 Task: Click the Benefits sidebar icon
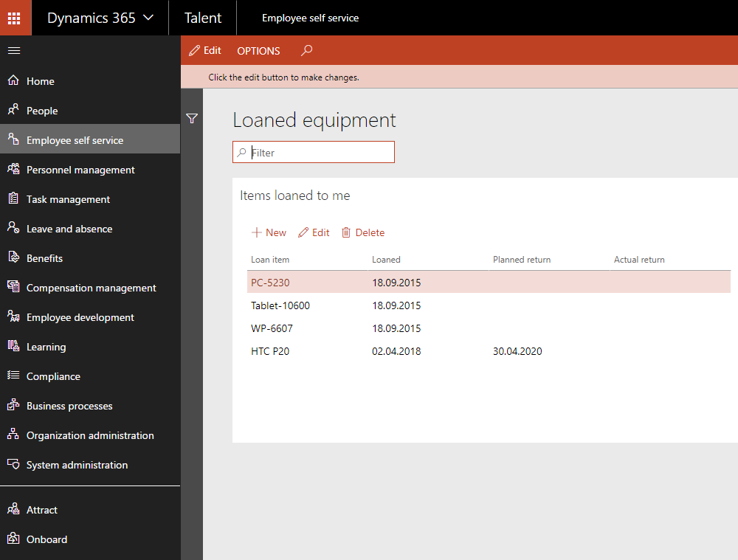tap(13, 257)
